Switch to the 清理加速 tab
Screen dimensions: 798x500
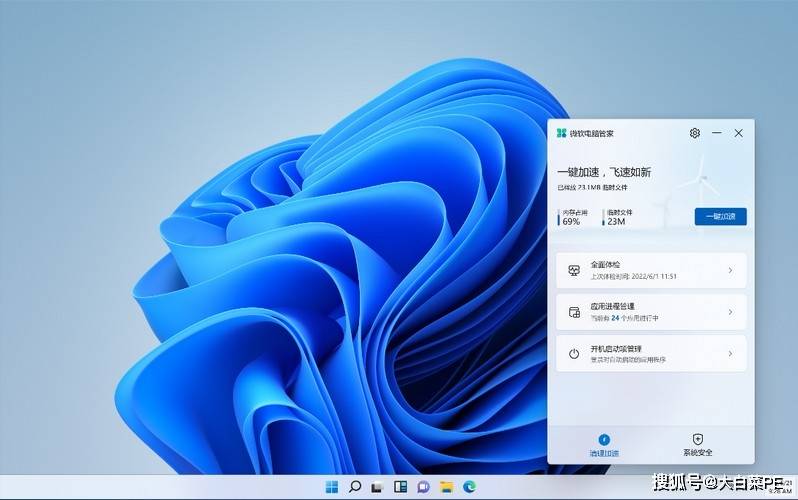(x=604, y=445)
